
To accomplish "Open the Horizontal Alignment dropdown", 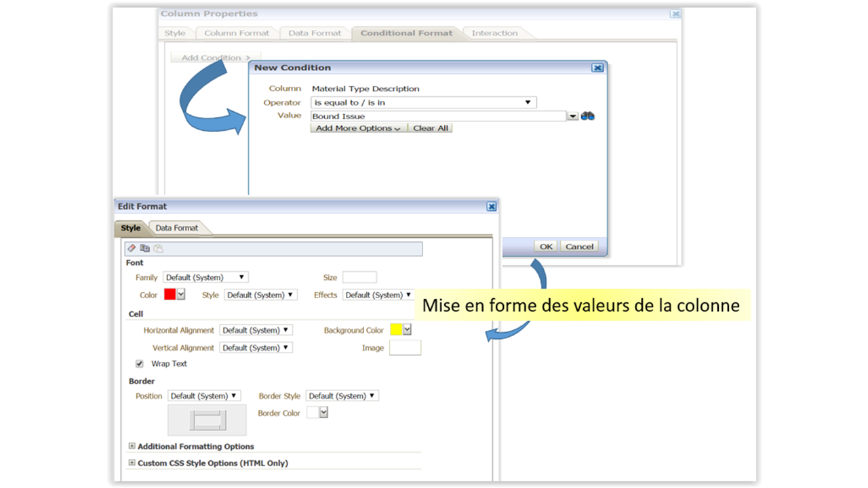I will tap(256, 330).
